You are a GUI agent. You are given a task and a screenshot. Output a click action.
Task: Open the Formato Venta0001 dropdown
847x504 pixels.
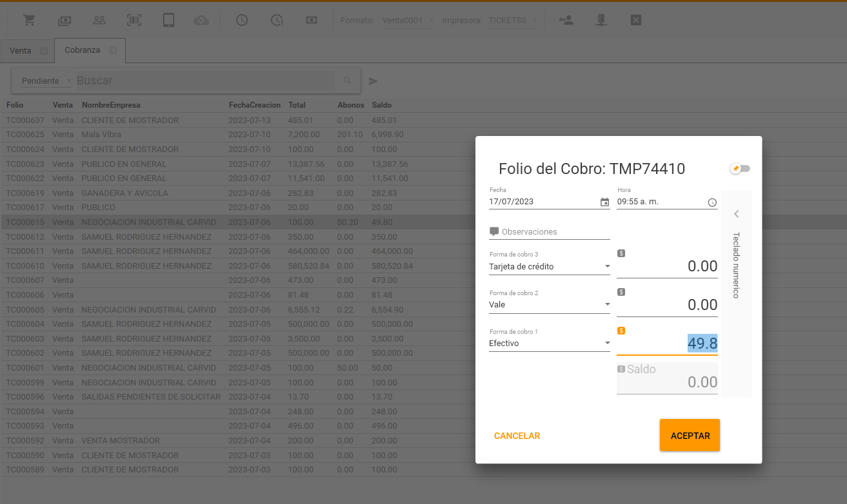tap(408, 21)
